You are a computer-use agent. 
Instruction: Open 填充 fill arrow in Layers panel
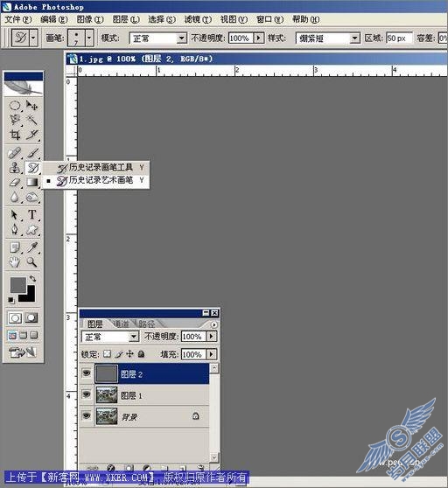click(212, 354)
